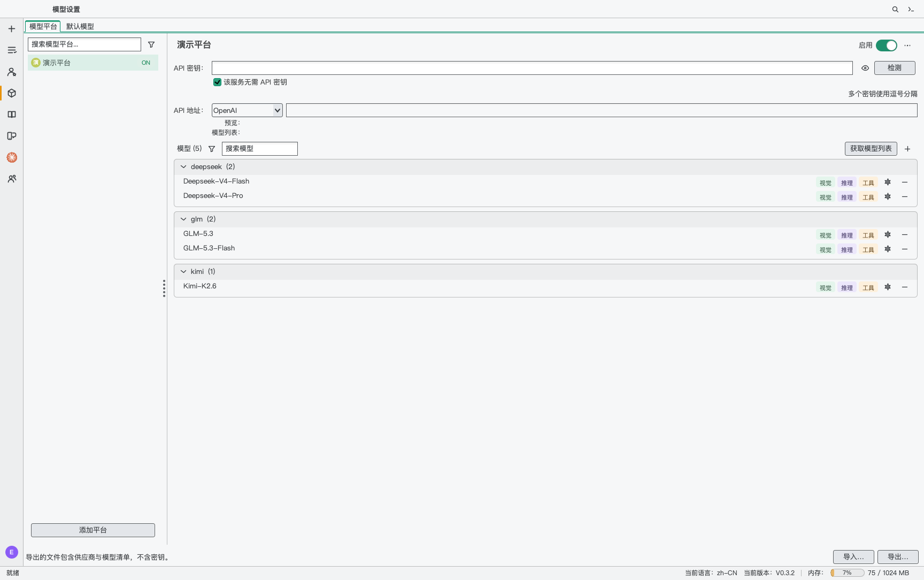Click the 搜索模型 search field

point(260,149)
